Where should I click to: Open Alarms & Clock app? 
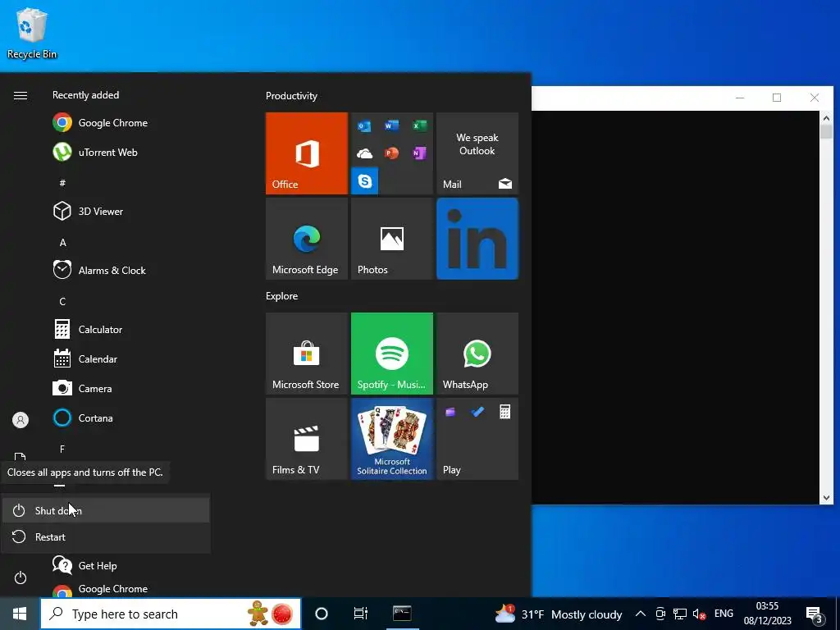pos(99,270)
